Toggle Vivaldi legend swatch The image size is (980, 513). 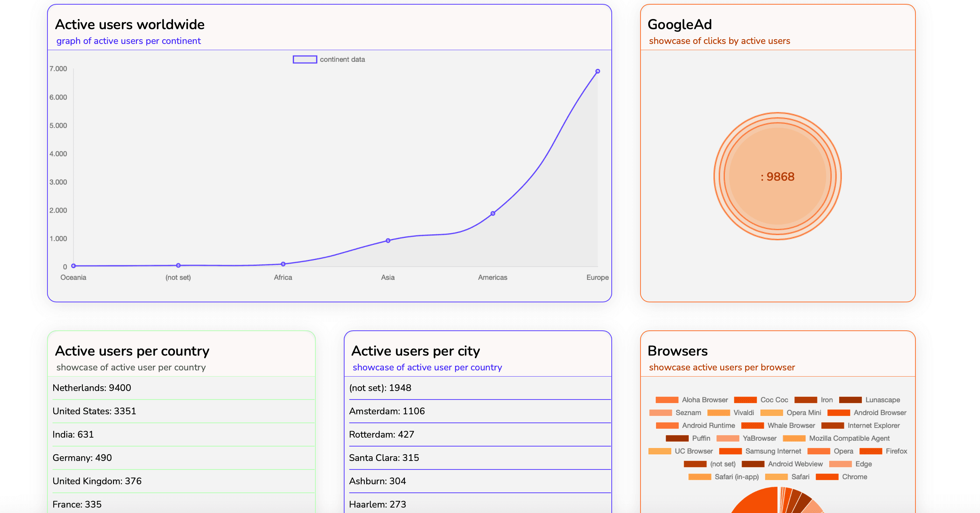719,413
